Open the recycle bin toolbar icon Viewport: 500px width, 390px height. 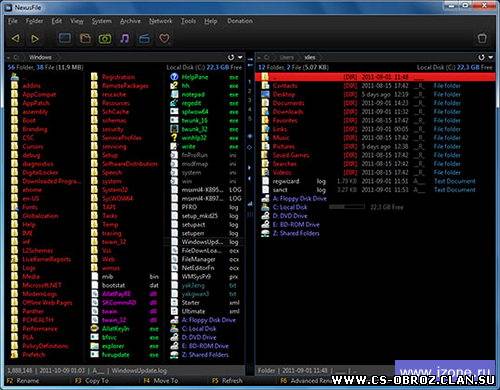pos(482,38)
